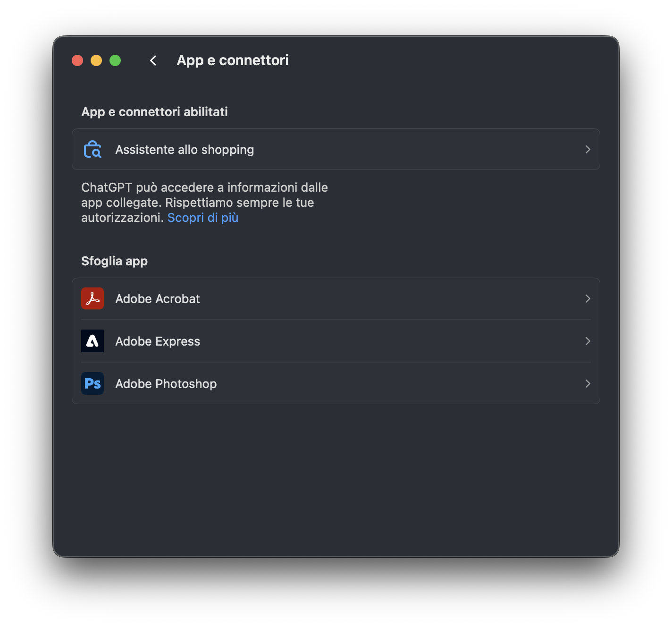Click the Adobe Photoshop Ps icon
Screen dimensions: 672x627
[92, 383]
